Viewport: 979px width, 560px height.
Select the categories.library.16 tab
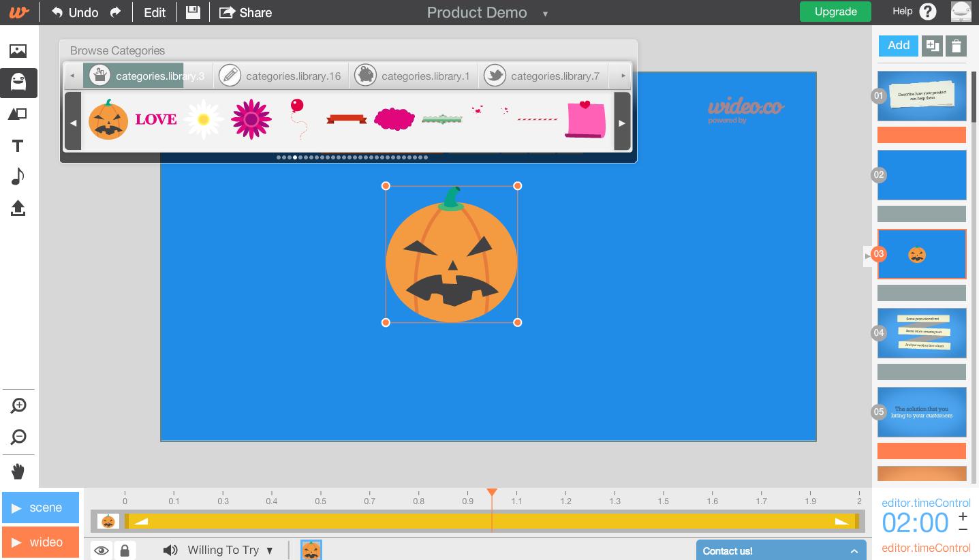tap(281, 76)
